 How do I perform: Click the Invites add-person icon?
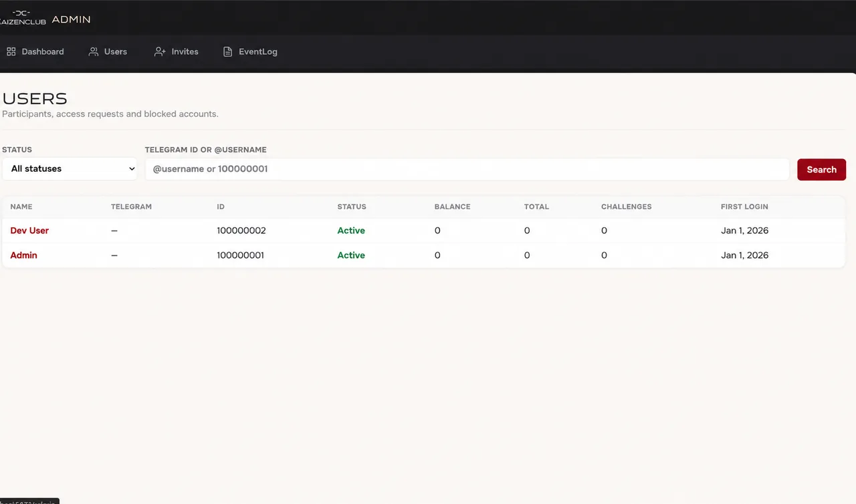tap(160, 51)
